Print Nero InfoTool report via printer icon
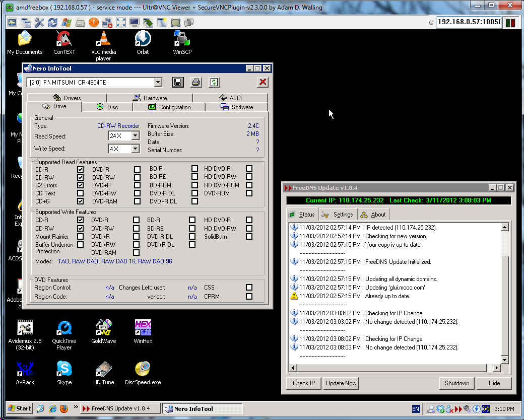This screenshot has width=524, height=420. 196,82
